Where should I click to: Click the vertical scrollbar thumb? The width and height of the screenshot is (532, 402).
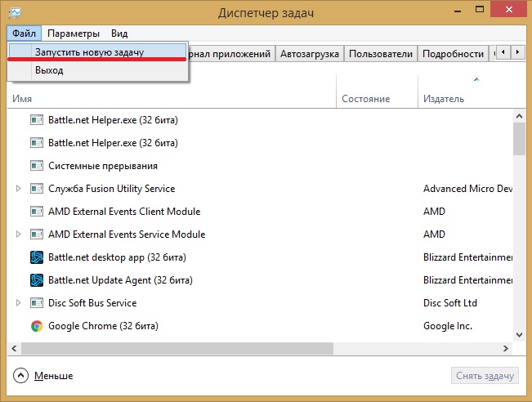(519, 139)
